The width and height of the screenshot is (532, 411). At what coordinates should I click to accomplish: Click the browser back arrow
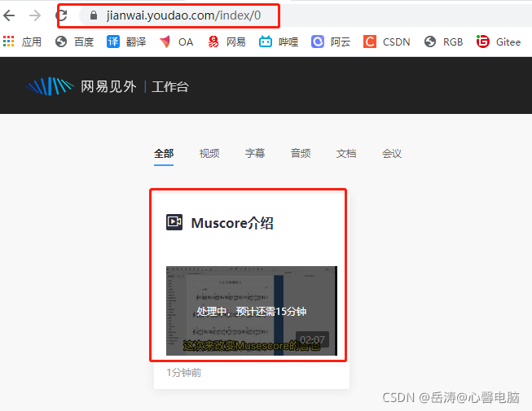(x=9, y=15)
